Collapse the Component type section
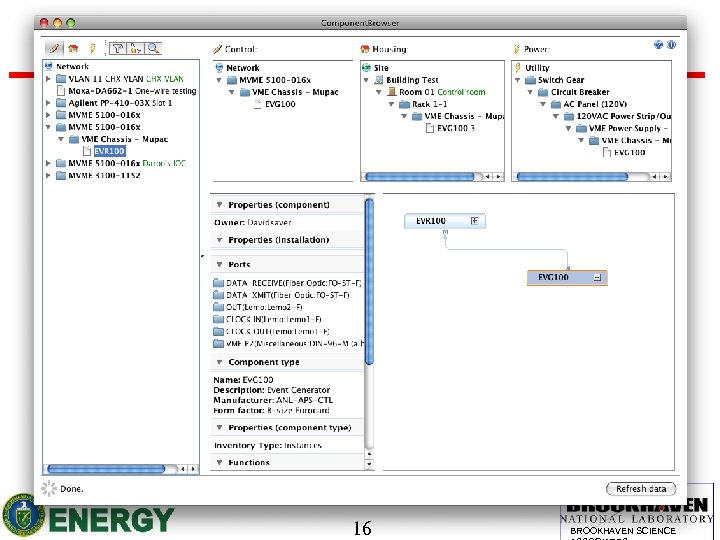 (x=219, y=362)
